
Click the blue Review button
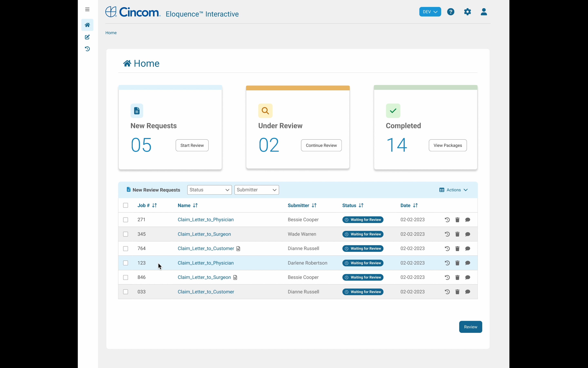(471, 327)
